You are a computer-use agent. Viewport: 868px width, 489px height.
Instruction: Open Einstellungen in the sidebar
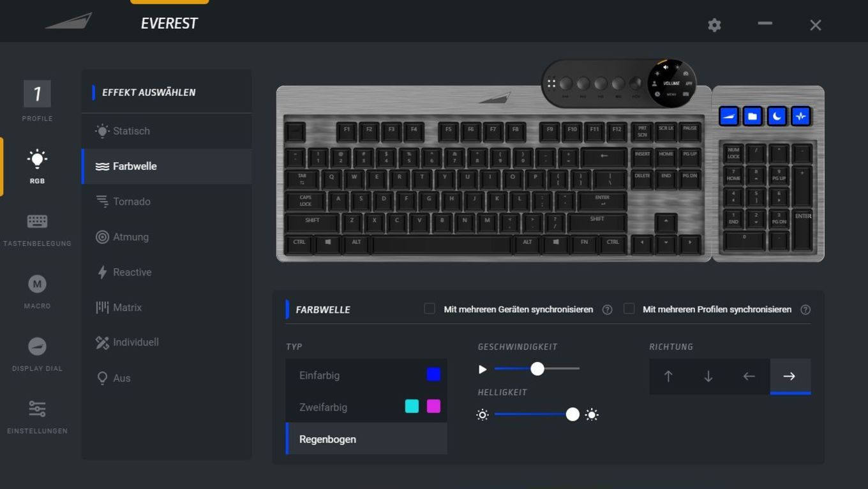click(x=37, y=417)
